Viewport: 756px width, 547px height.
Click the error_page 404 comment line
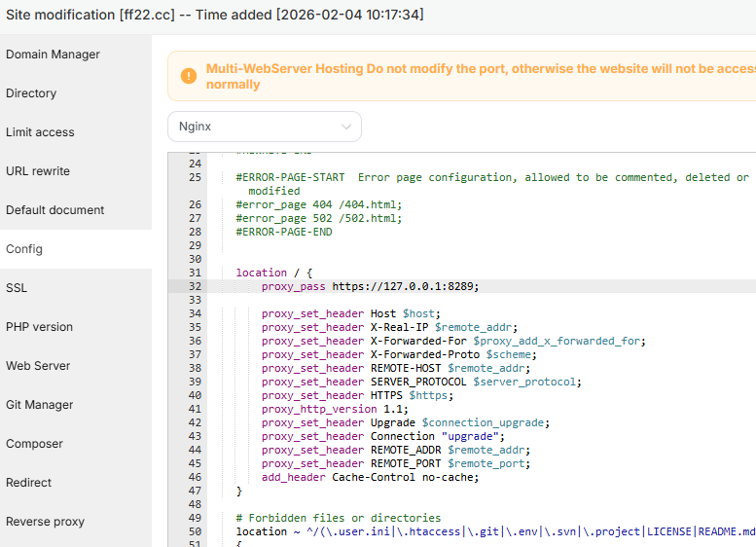tap(318, 205)
